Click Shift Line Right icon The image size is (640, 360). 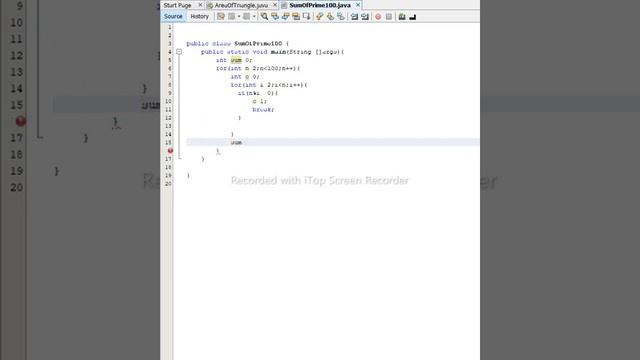(364, 16)
